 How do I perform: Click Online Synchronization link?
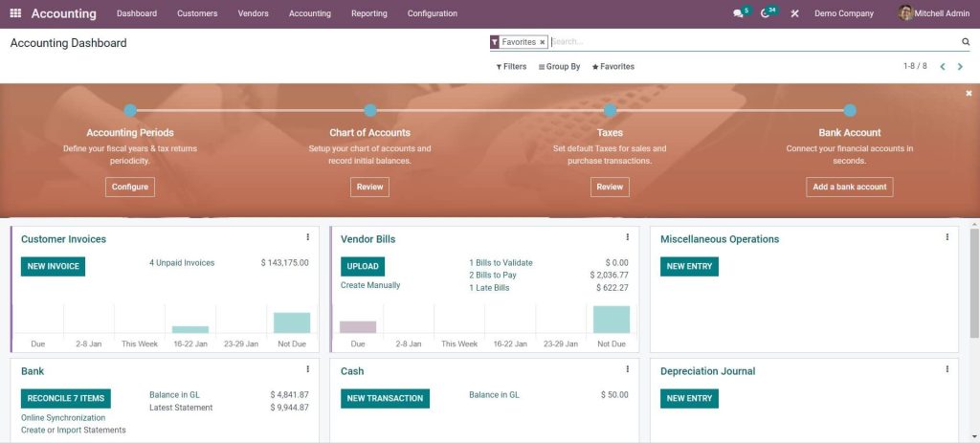coord(63,418)
